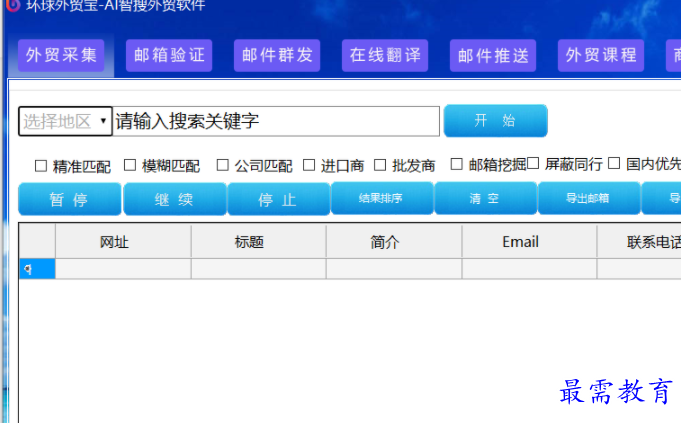The width and height of the screenshot is (681, 423).
Task: Click the 联系电话 column header
Action: click(x=639, y=241)
